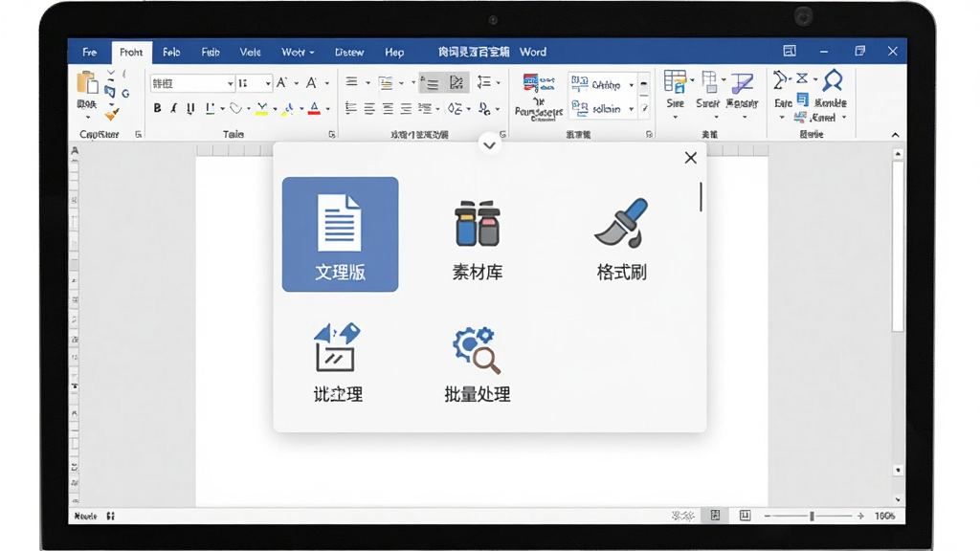Viewport: 980px width, 551px height.
Task: Toggle Bold formatting
Action: click(158, 109)
